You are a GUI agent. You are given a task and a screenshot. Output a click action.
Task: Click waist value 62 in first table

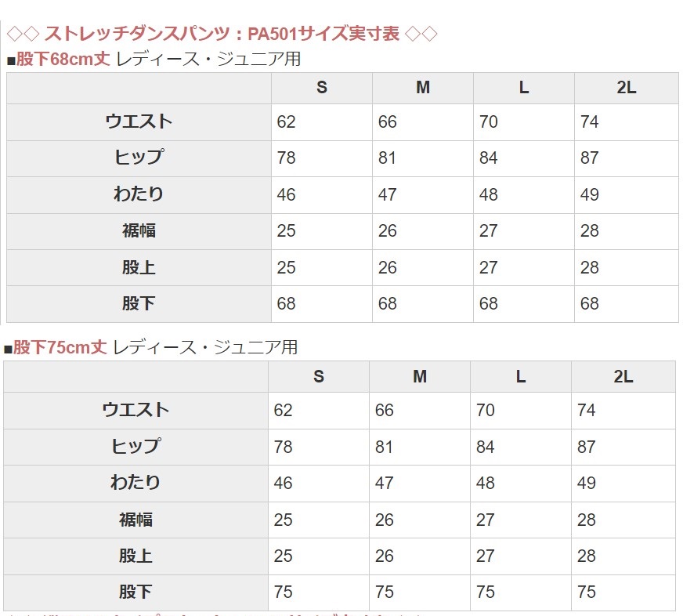[286, 121]
